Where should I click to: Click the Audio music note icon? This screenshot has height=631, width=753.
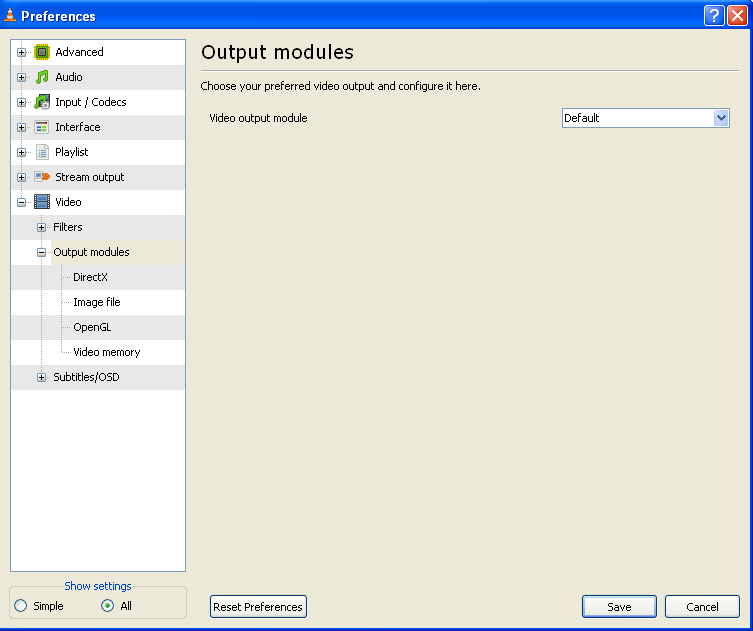(x=42, y=77)
